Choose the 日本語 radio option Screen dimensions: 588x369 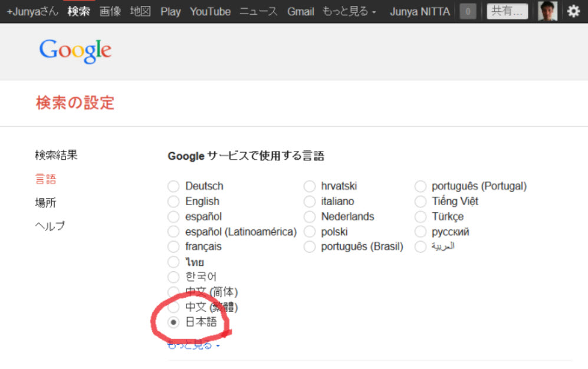click(173, 322)
